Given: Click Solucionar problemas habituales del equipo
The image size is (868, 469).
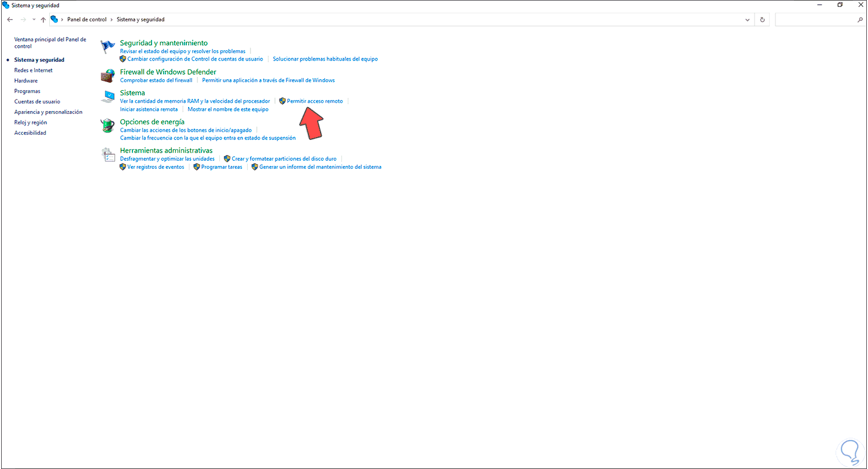Looking at the screenshot, I should (x=325, y=59).
